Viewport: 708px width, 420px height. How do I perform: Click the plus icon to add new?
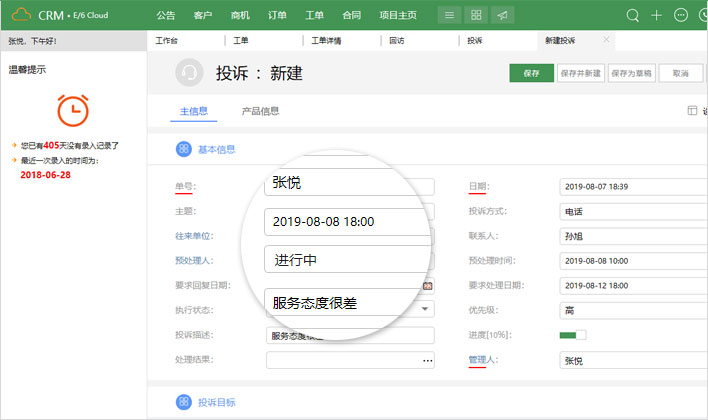pos(657,15)
